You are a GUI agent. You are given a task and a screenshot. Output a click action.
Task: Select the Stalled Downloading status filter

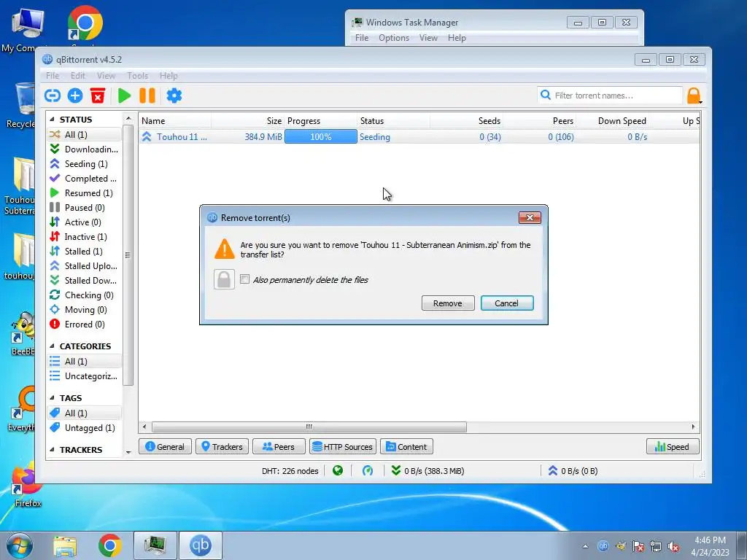85,281
